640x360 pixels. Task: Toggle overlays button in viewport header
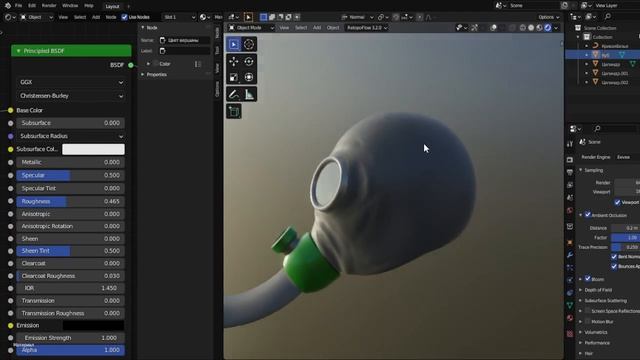click(493, 28)
